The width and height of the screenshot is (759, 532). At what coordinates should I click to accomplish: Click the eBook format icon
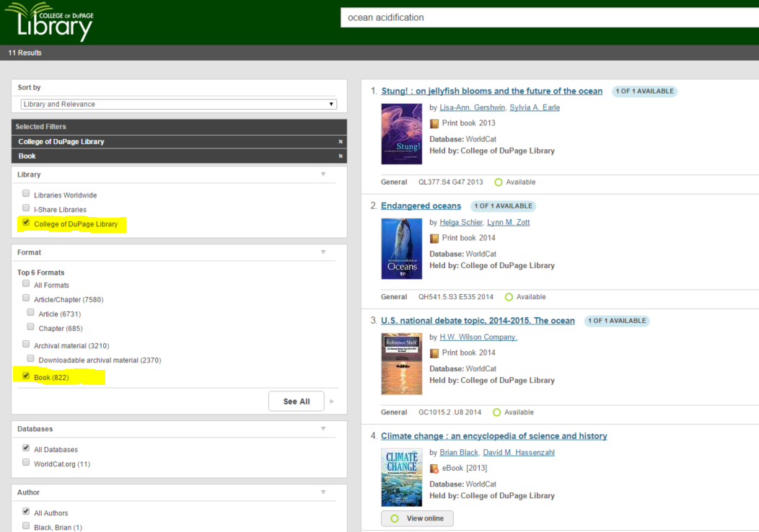click(x=434, y=469)
